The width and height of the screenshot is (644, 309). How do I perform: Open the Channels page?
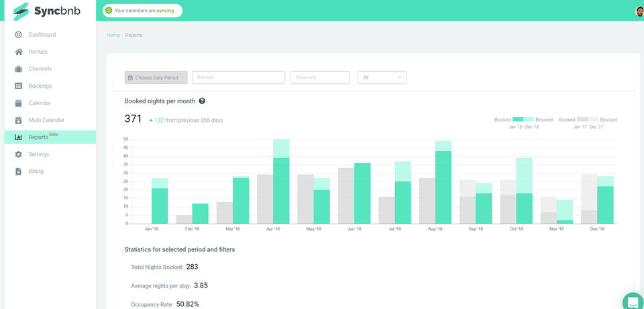tap(50, 69)
